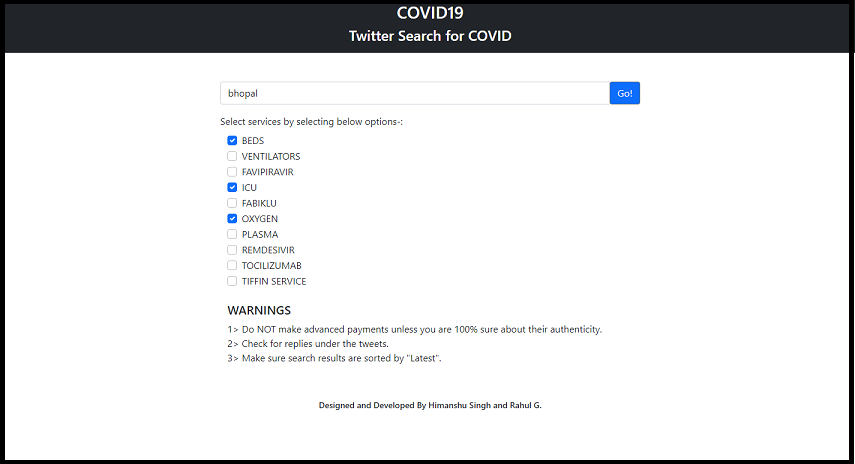Viewport: 855px width, 464px height.
Task: Disable the OXYGEN checkbox
Action: (x=232, y=219)
